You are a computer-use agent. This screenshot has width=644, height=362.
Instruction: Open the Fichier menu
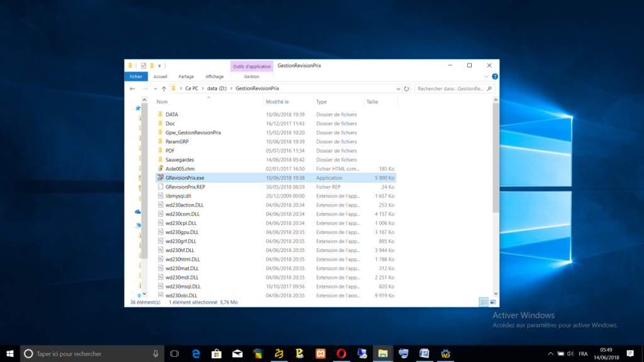click(x=136, y=77)
